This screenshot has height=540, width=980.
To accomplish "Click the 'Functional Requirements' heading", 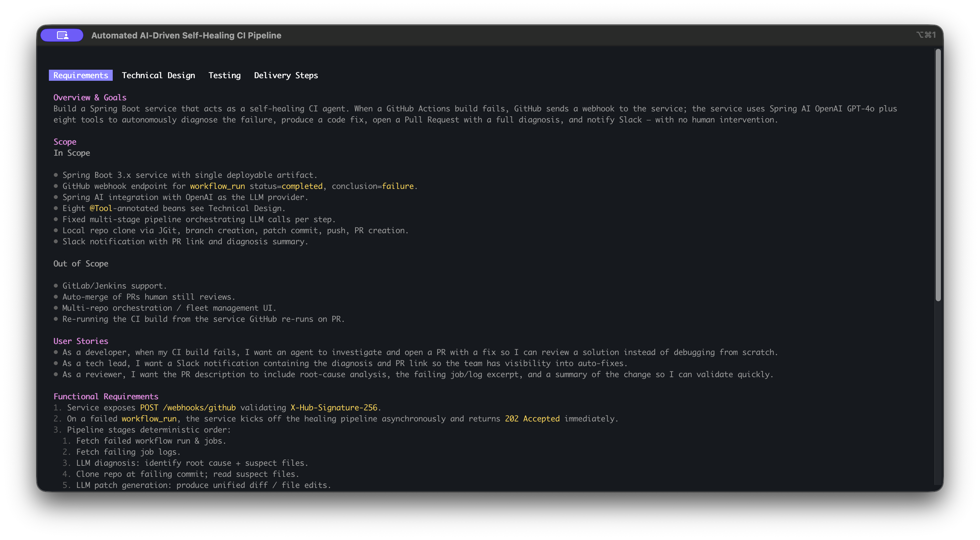I will point(106,396).
